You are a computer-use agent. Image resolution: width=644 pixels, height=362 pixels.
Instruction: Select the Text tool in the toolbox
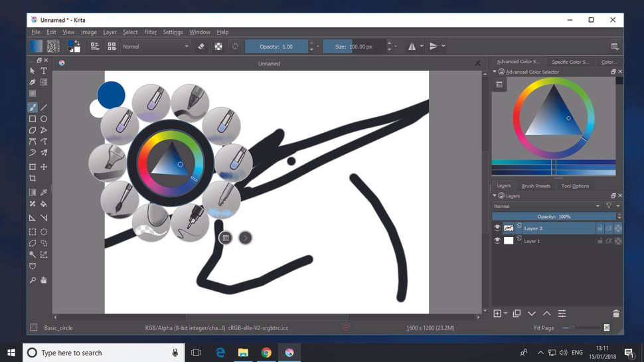click(x=44, y=70)
